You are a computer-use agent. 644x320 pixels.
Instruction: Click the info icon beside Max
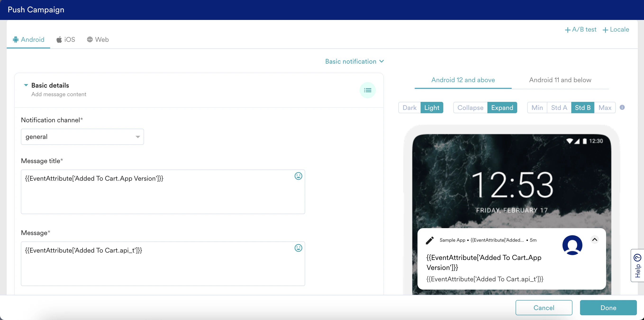point(622,107)
